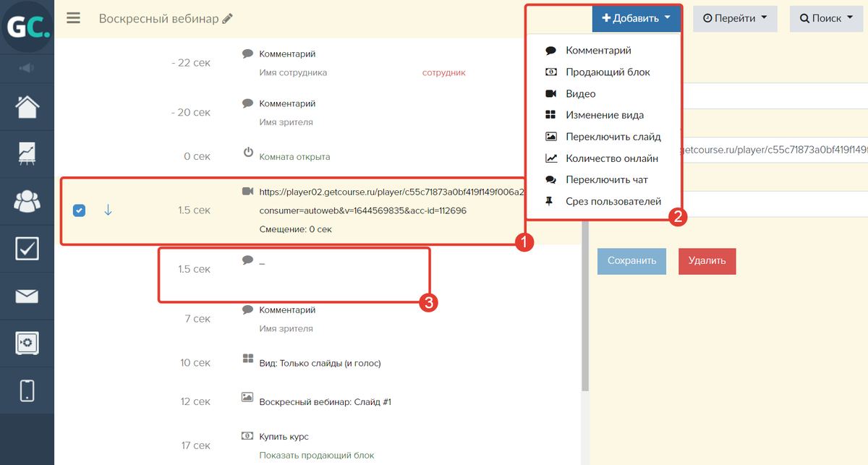The image size is (868, 465).
Task: Open the mail envelope sidebar icon
Action: pos(27,296)
